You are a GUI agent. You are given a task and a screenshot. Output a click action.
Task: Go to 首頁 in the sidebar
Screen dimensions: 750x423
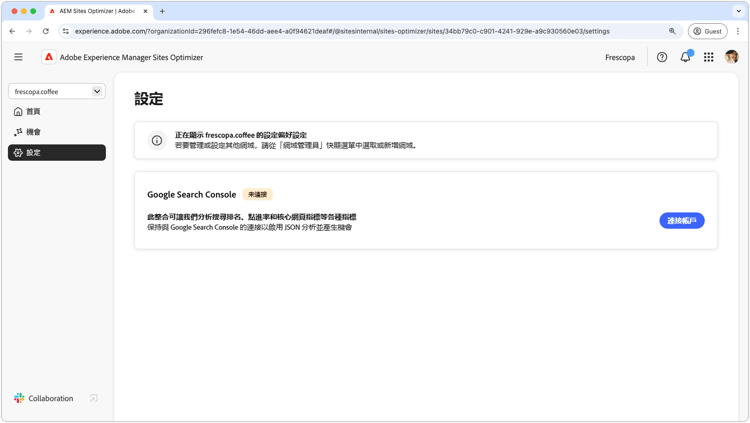[57, 111]
